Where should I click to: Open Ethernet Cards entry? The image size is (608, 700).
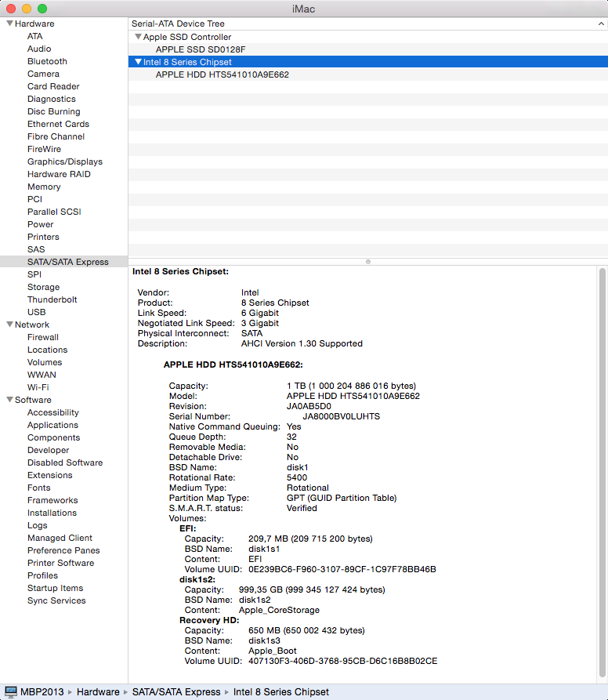59,124
